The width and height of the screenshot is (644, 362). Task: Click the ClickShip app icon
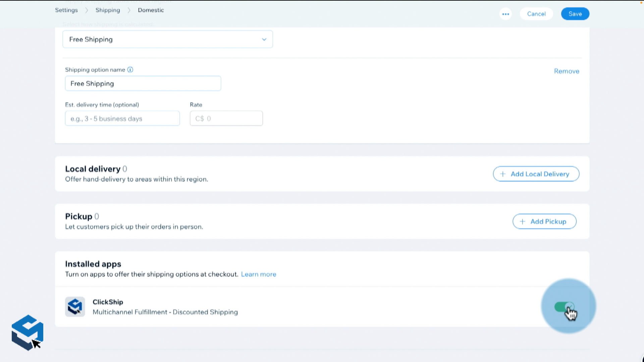coord(75,307)
